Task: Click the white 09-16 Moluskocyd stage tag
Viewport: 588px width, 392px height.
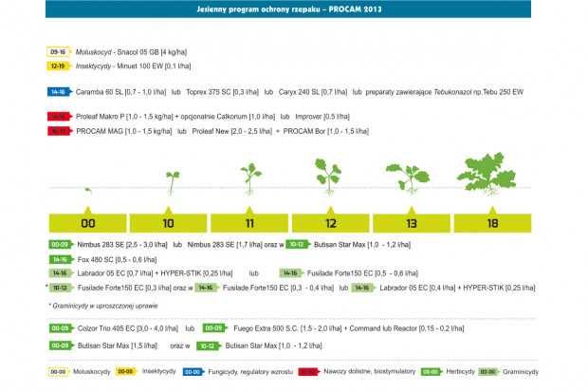Action: coord(59,52)
